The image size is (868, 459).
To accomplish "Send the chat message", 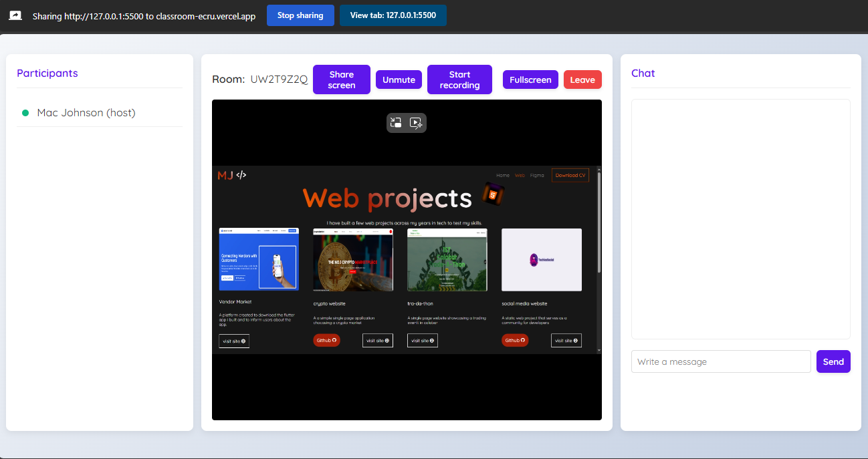I will pyautogui.click(x=833, y=361).
